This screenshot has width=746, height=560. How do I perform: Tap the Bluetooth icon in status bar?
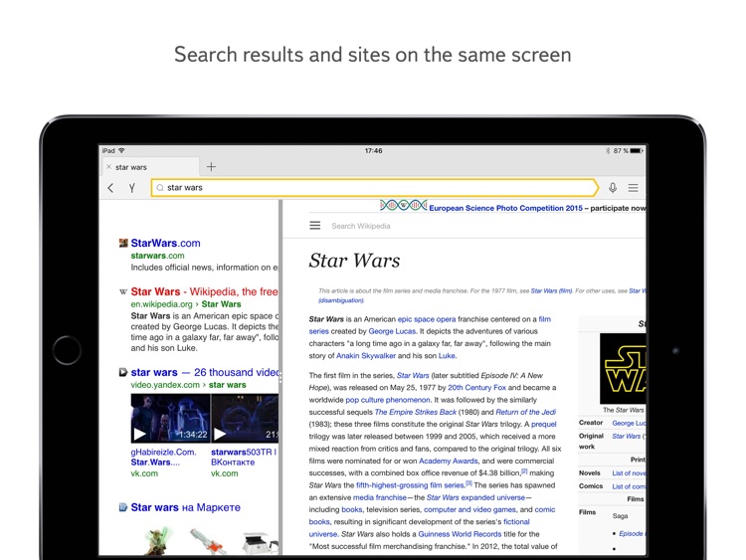coord(608,151)
